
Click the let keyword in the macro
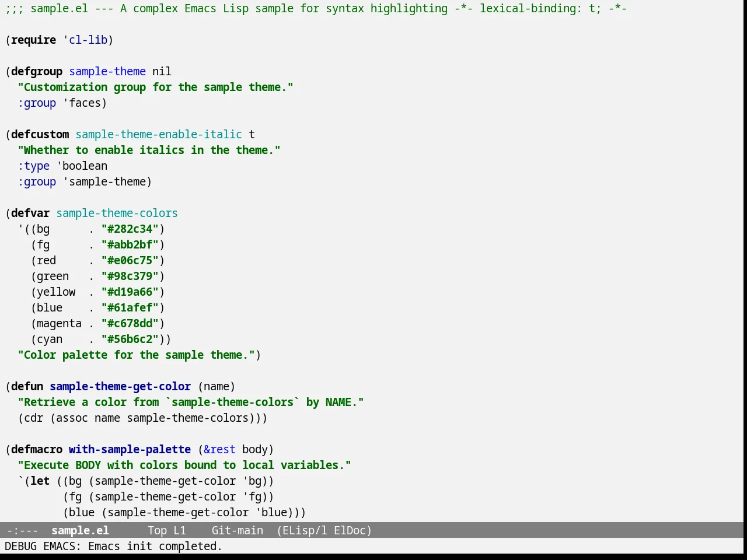point(40,481)
